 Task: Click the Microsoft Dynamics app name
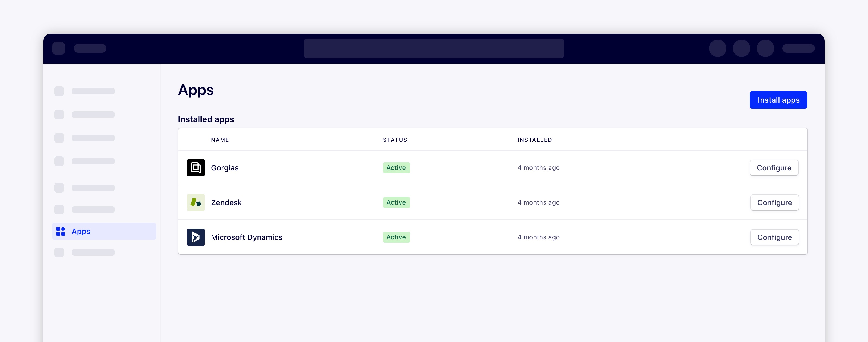point(247,237)
